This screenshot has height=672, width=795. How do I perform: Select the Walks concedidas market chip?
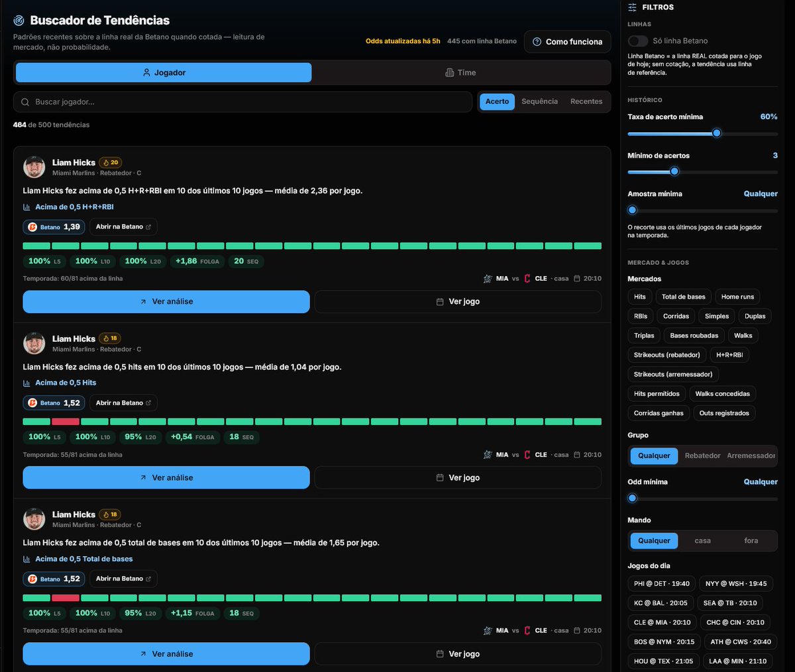[x=722, y=394]
